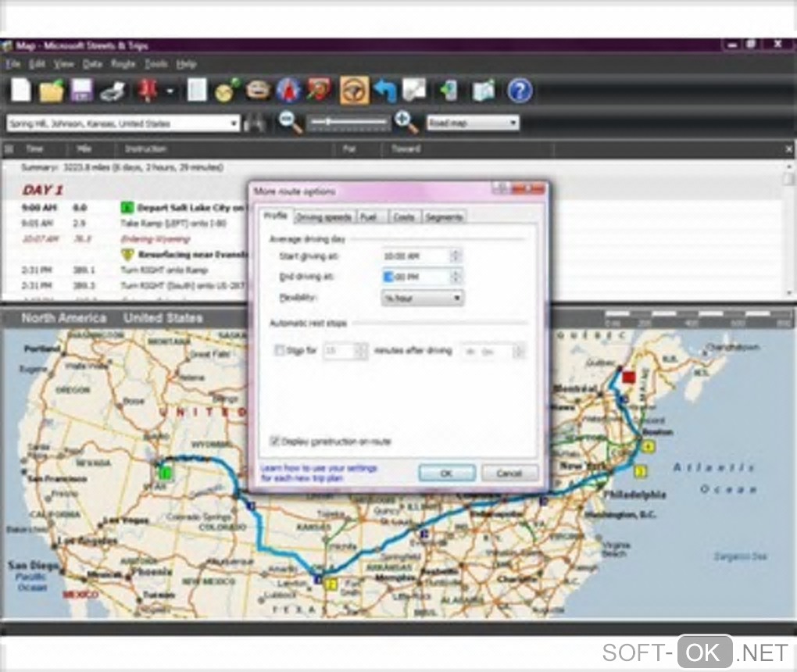Click the mobile device export icon
The image size is (797, 672).
(x=449, y=91)
